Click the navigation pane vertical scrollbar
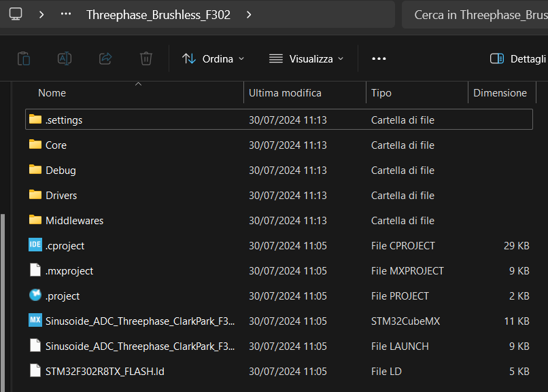548x392 pixels. pyautogui.click(x=3, y=302)
